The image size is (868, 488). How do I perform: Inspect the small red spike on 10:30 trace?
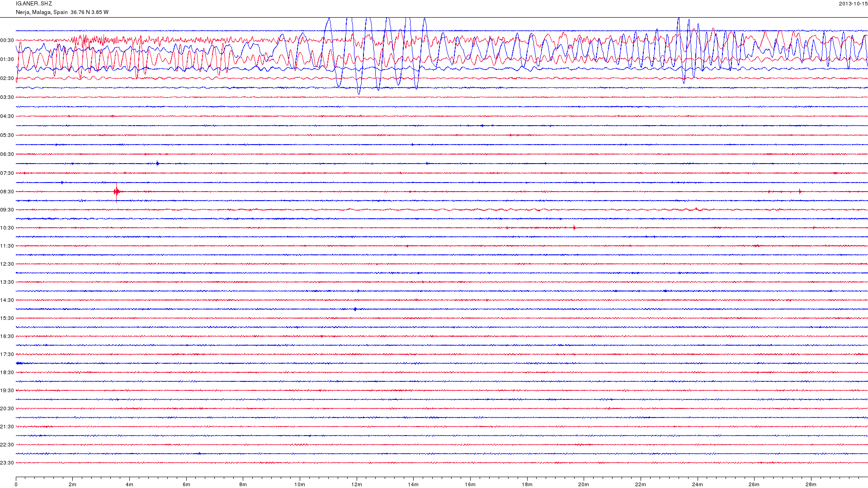(x=574, y=228)
